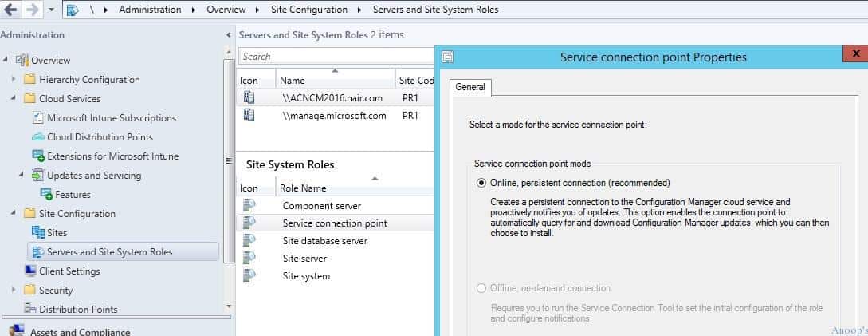Open Microsoft Intune Subscriptions node

[x=112, y=117]
